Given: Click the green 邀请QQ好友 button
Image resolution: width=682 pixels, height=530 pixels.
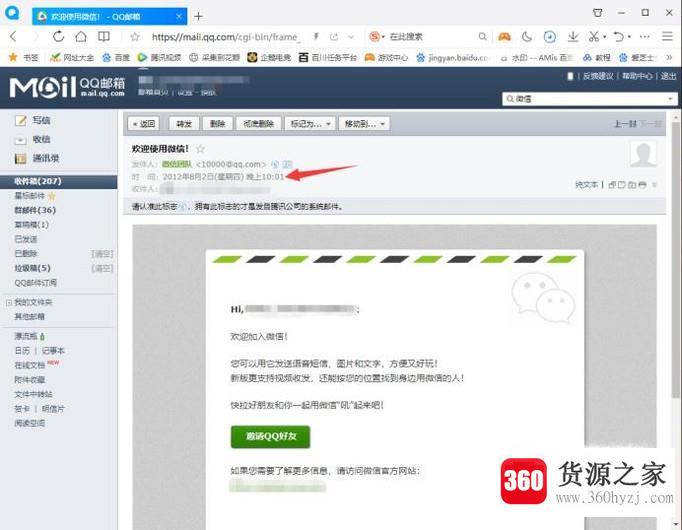Looking at the screenshot, I should coord(271,437).
